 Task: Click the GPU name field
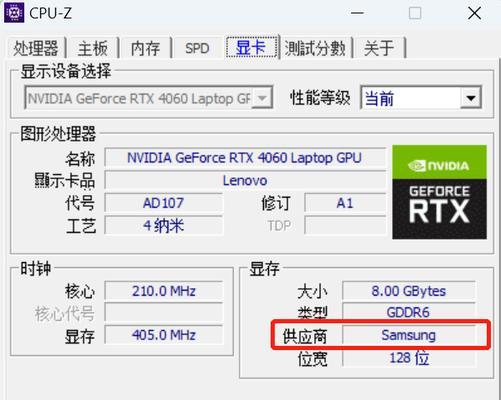coord(245,158)
